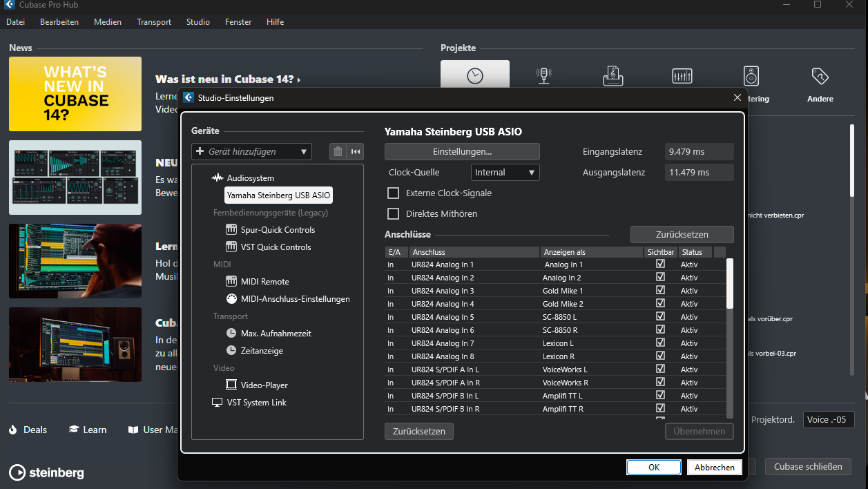Select the microphone recording category in Hub
This screenshot has width=868, height=489.
click(x=544, y=76)
